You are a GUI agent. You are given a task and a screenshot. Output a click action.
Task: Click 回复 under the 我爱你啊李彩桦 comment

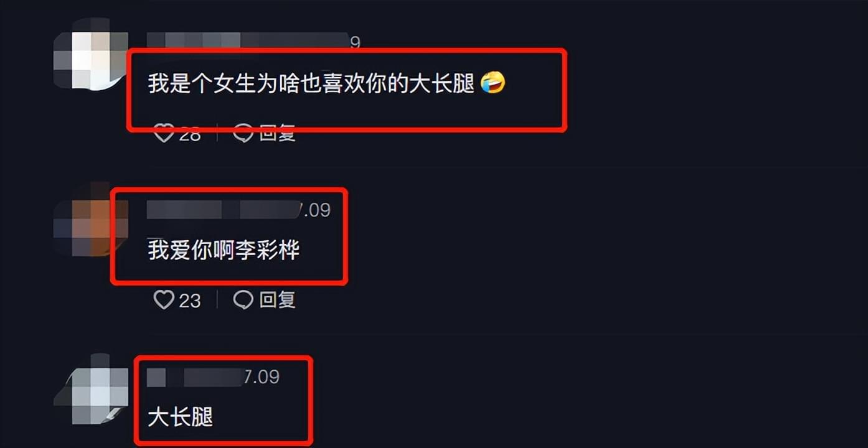coord(277,301)
